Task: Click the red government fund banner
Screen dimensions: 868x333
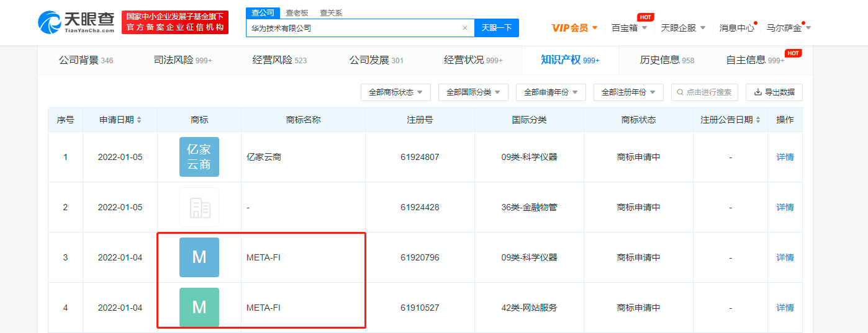Action: click(175, 22)
